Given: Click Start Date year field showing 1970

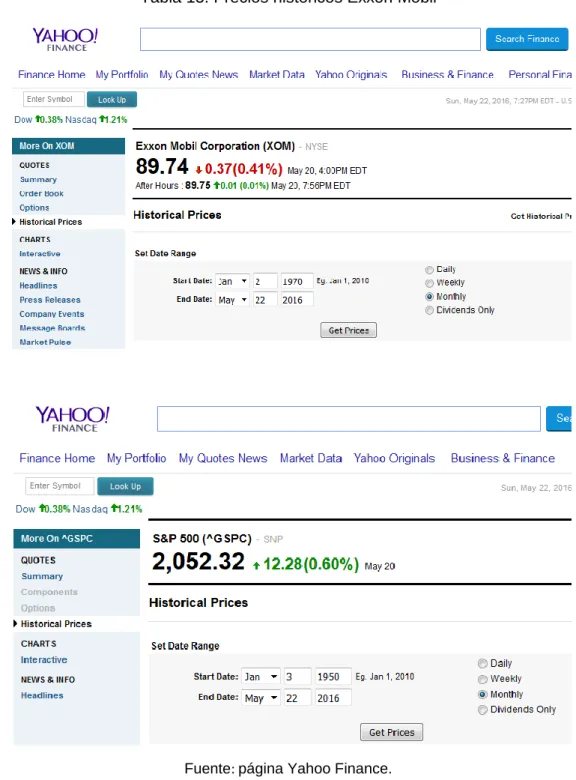Looking at the screenshot, I should [297, 281].
